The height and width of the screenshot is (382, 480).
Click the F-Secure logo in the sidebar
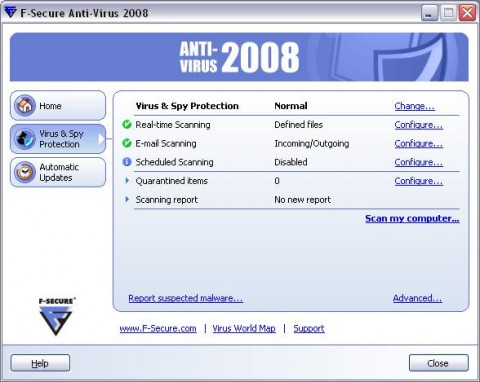coord(56,316)
